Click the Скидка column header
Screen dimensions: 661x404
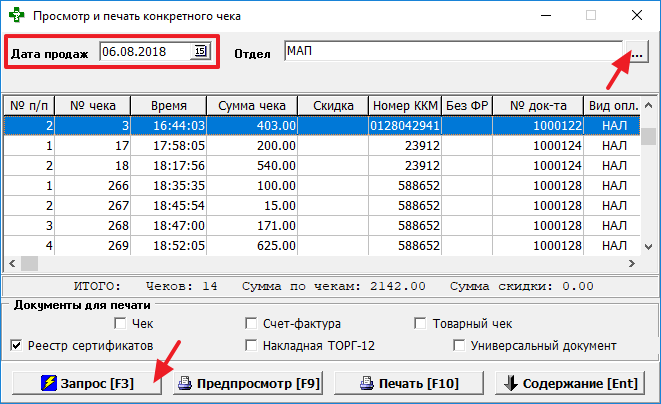pos(333,105)
